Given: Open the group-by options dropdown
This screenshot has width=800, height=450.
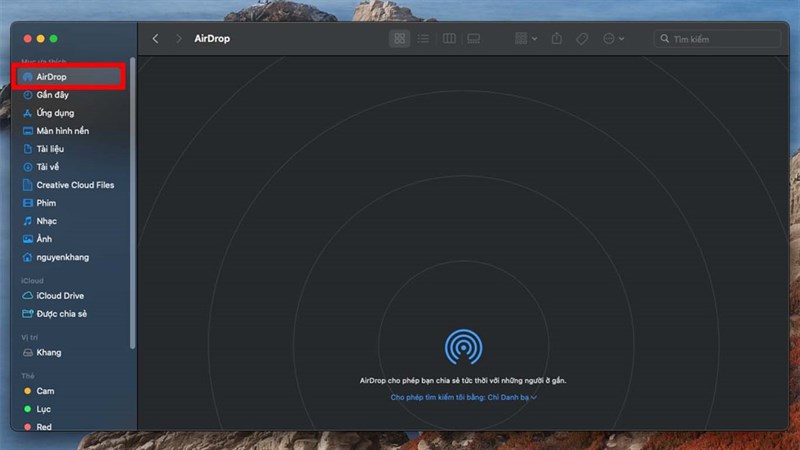Looking at the screenshot, I should pyautogui.click(x=526, y=39).
